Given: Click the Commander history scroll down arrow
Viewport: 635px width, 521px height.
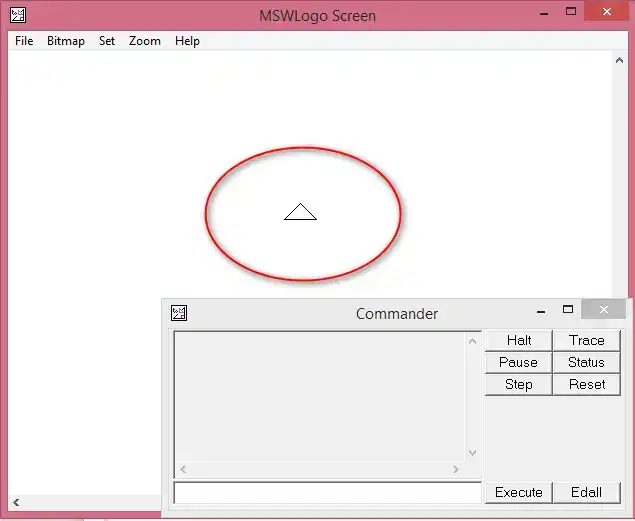Looking at the screenshot, I should [x=472, y=453].
